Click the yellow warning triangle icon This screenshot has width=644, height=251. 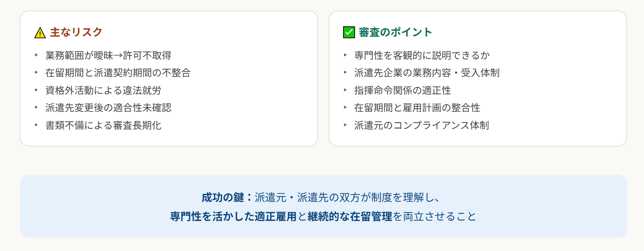(x=40, y=33)
